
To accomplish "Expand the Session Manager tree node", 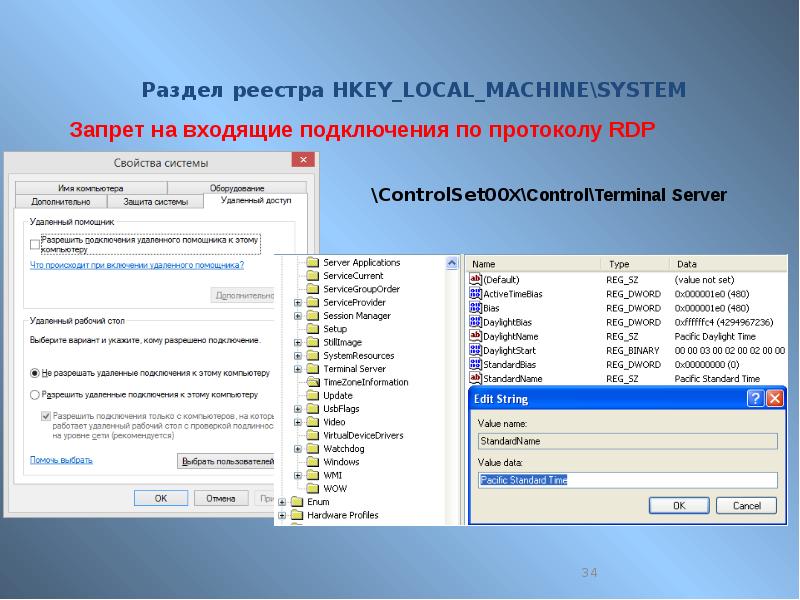I will point(298,316).
